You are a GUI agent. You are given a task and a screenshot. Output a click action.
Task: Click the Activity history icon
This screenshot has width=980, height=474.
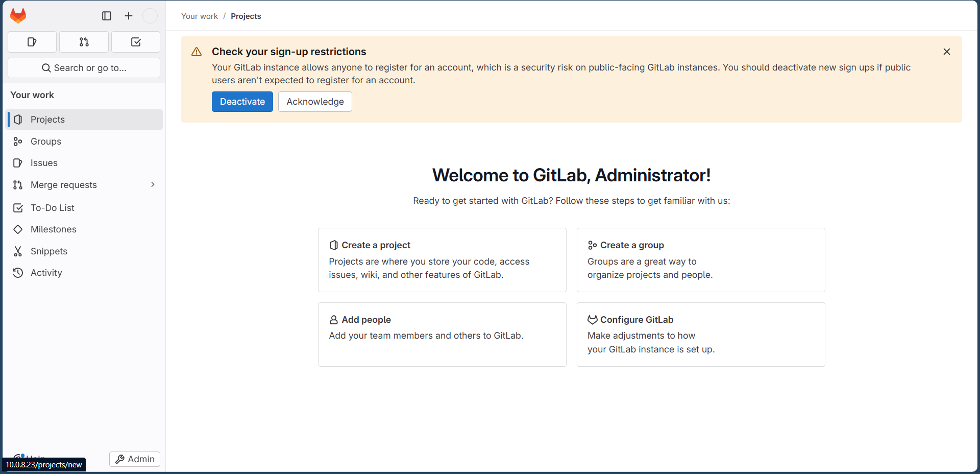tap(18, 273)
